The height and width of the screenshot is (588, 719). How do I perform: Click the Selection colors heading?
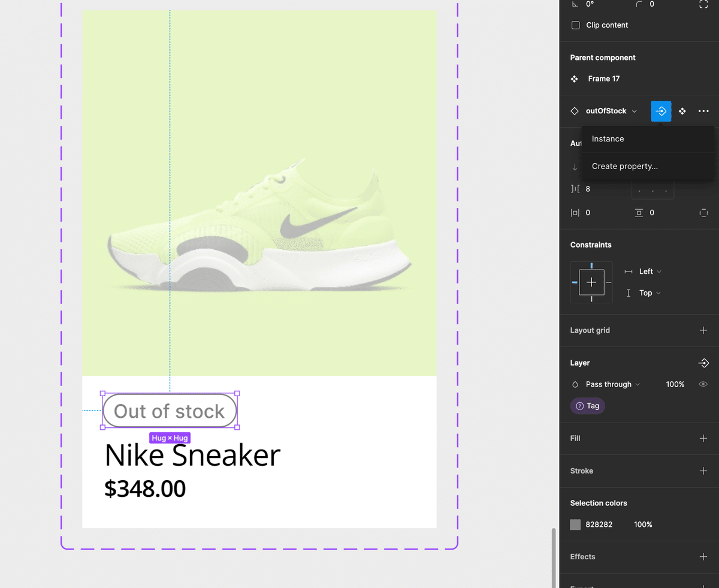599,503
